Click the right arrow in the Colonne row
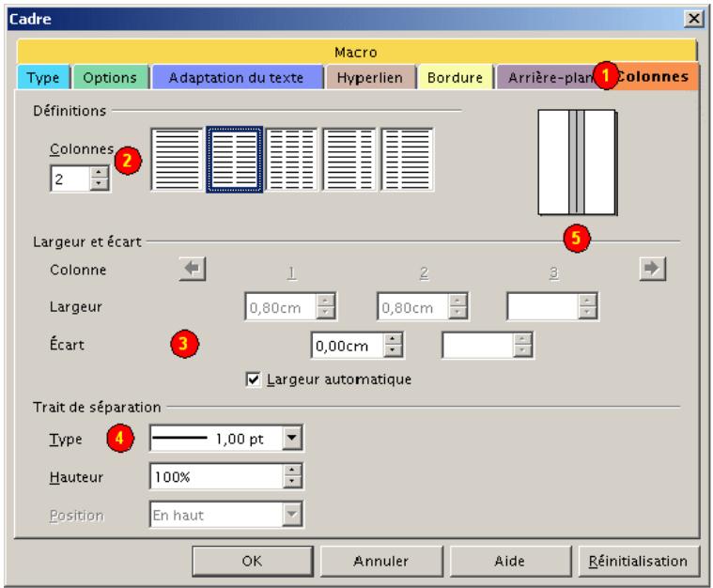The image size is (713, 588). tap(653, 269)
